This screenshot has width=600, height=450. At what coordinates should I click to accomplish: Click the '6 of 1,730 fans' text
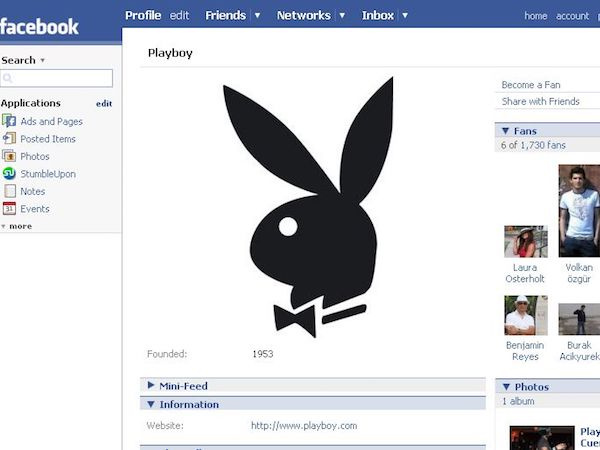(x=533, y=145)
